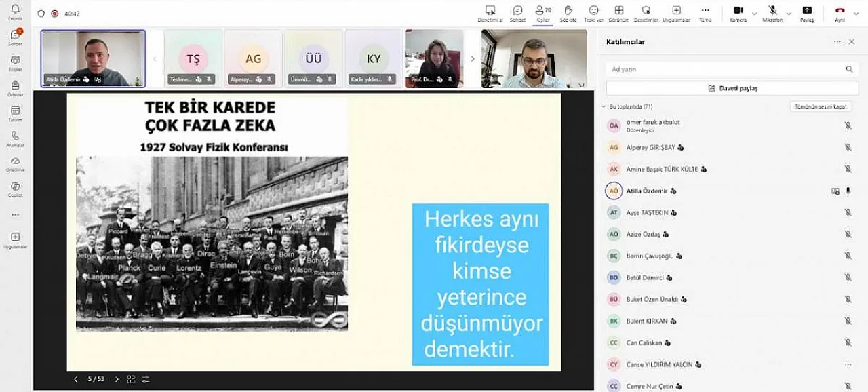The height and width of the screenshot is (392, 868).
Task: Unmute Alperay GİRİŞBAY's microphone in the list
Action: coord(848,147)
